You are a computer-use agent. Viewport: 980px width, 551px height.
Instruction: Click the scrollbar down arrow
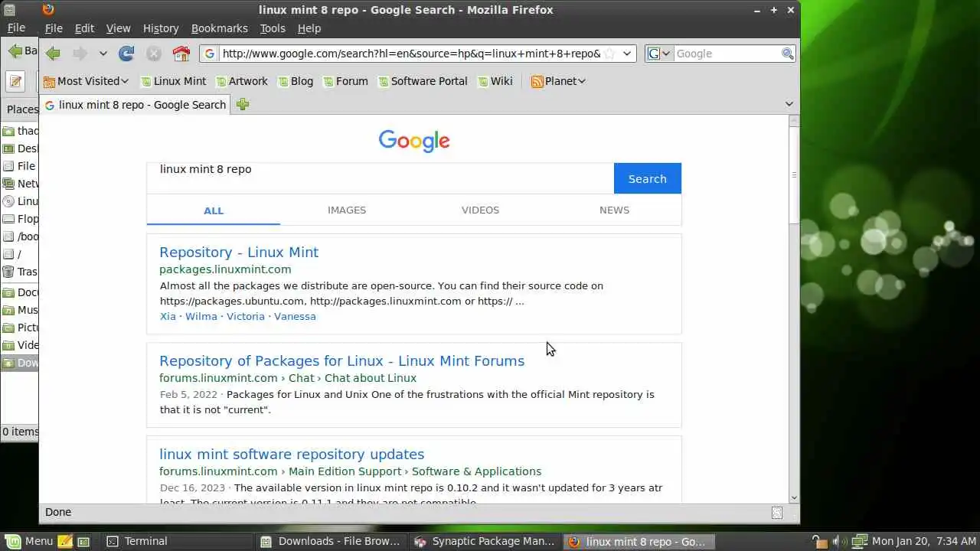[x=794, y=497]
